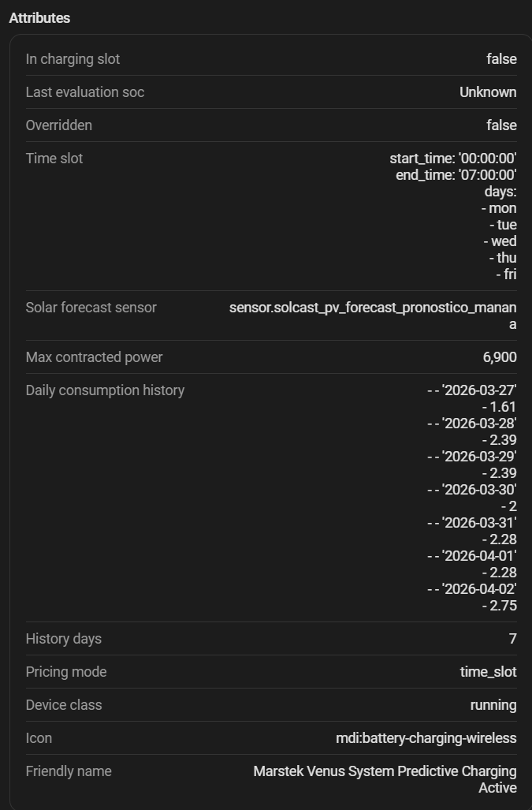
Task: Collapse the Attributes section header
Action: (x=38, y=17)
